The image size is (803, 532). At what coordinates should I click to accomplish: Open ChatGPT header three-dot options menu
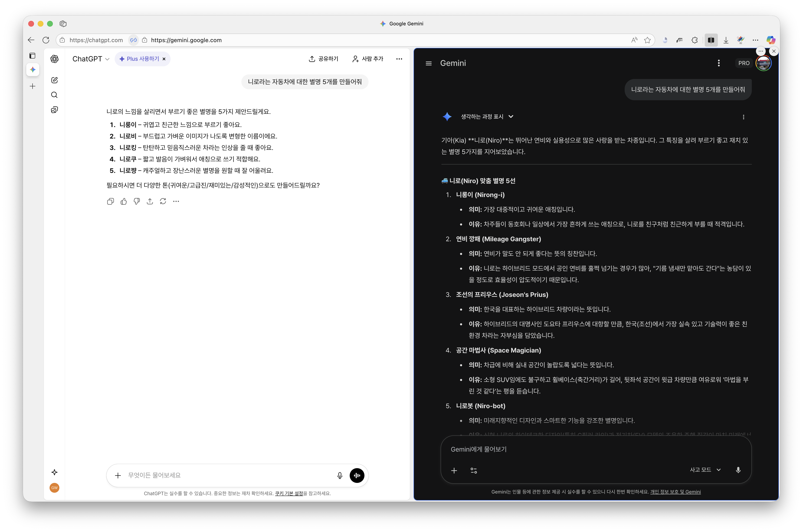click(399, 59)
